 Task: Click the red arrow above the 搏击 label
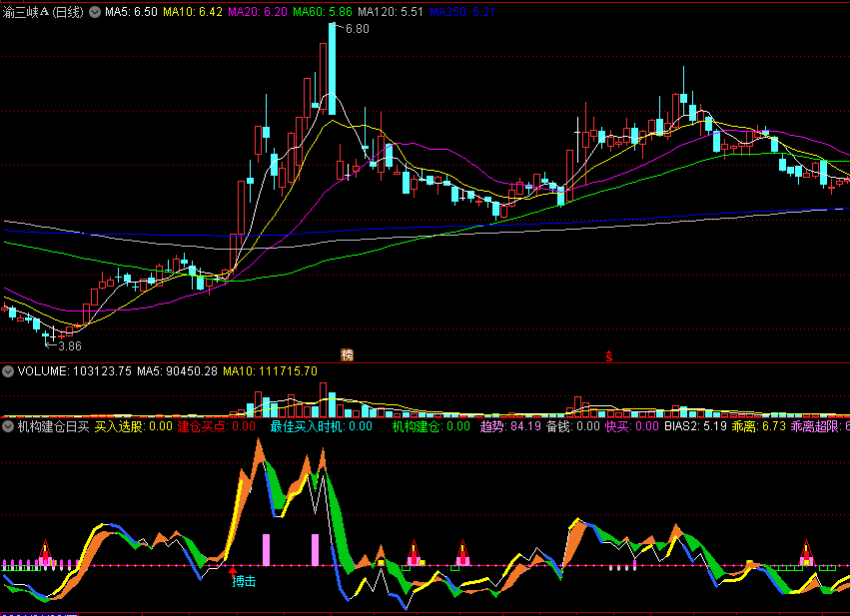(x=233, y=571)
